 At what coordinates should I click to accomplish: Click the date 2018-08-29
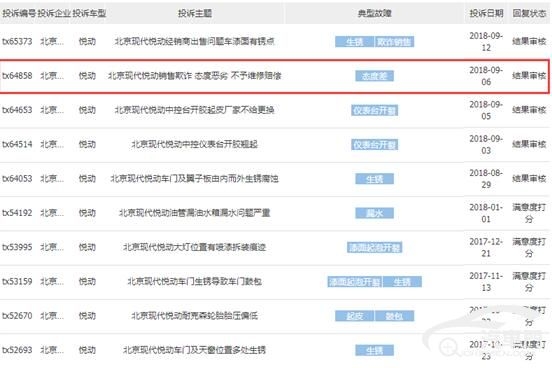point(486,179)
